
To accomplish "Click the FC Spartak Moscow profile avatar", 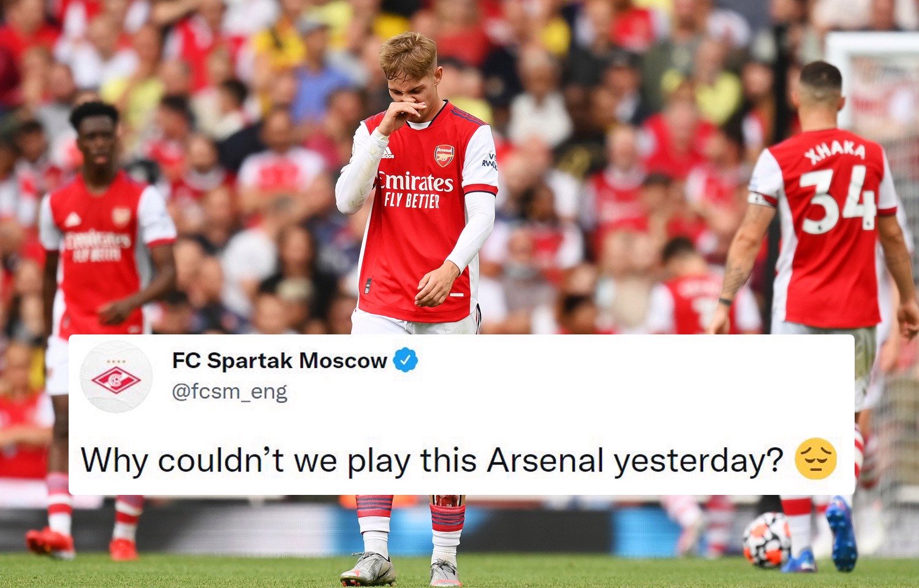I will 116,377.
